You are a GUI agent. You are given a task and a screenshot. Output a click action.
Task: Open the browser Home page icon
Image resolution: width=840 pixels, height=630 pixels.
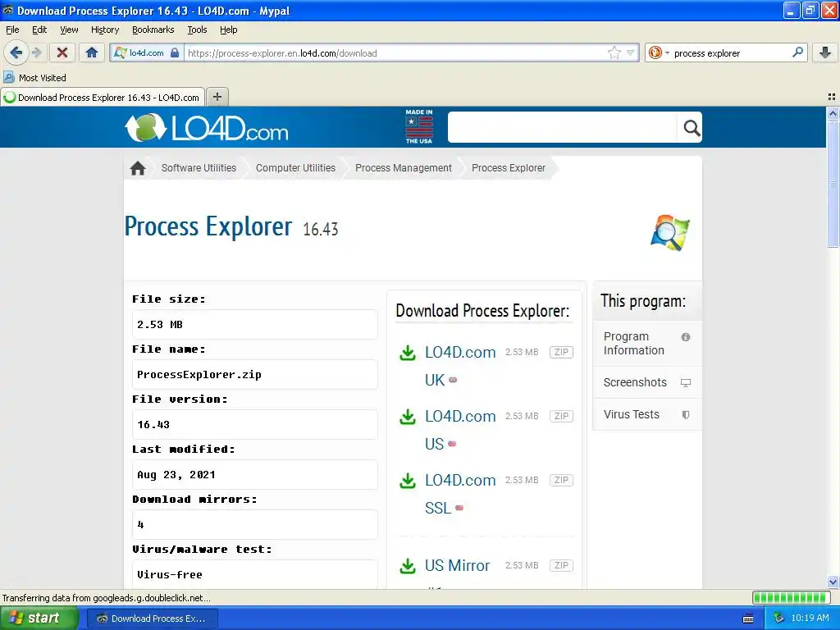(92, 52)
